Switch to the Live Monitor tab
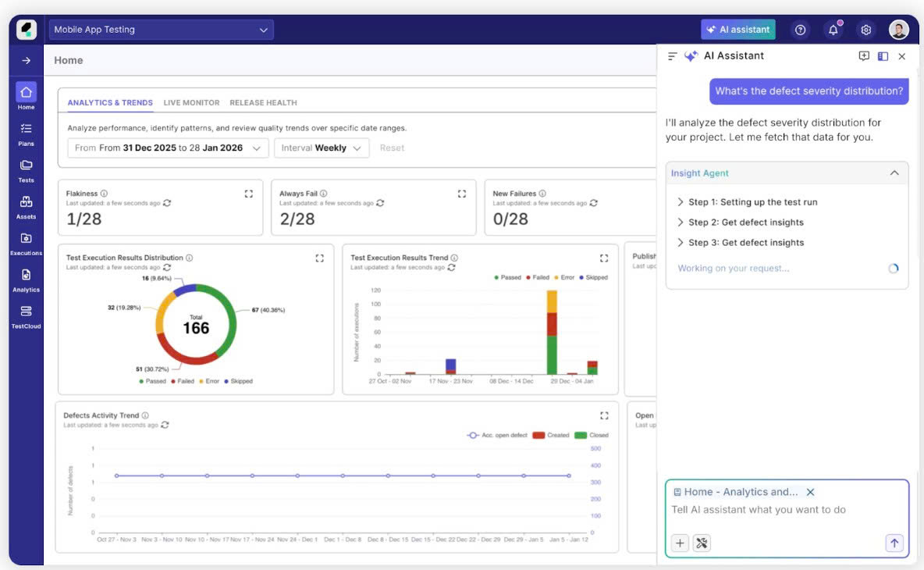This screenshot has height=570, width=924. click(191, 102)
